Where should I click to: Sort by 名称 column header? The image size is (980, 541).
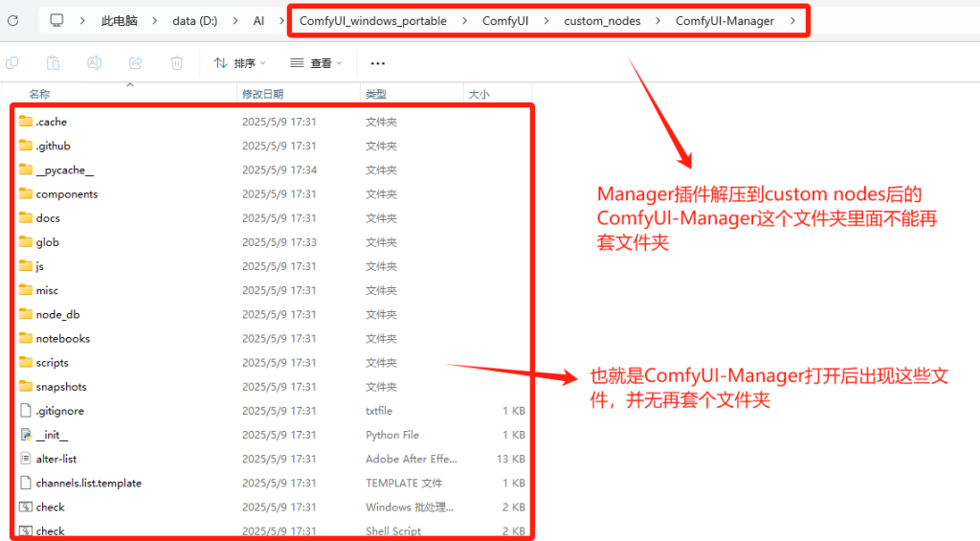click(39, 94)
